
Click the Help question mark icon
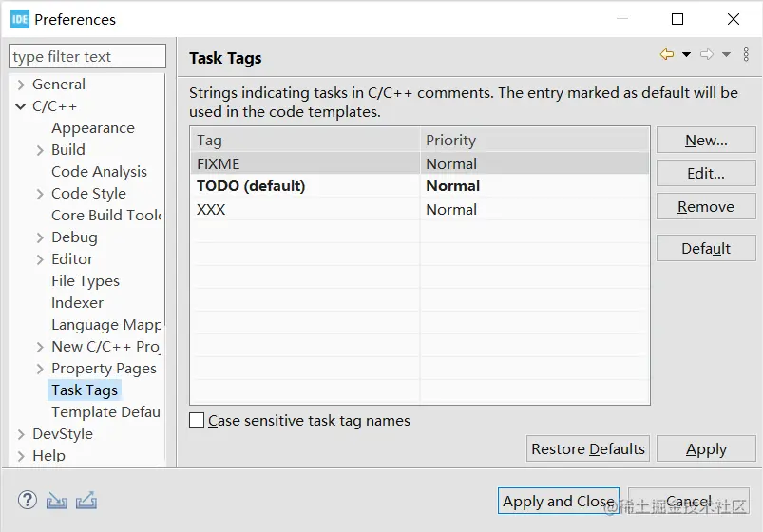27,501
